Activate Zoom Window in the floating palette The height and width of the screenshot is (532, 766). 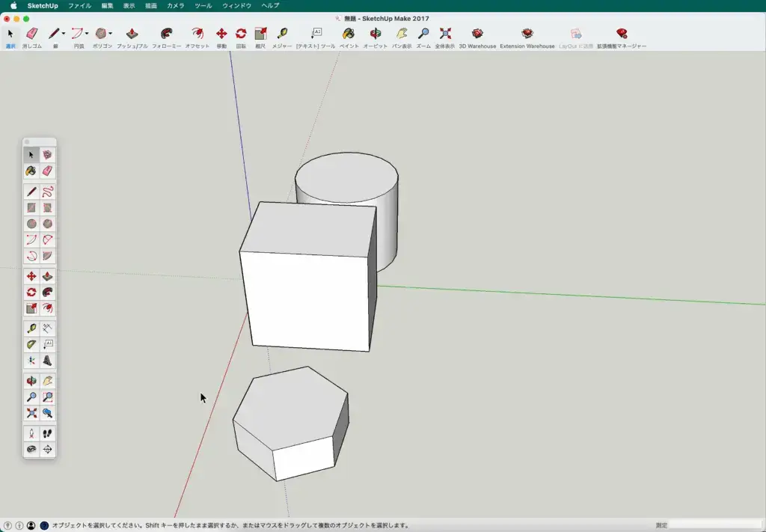[47, 397]
